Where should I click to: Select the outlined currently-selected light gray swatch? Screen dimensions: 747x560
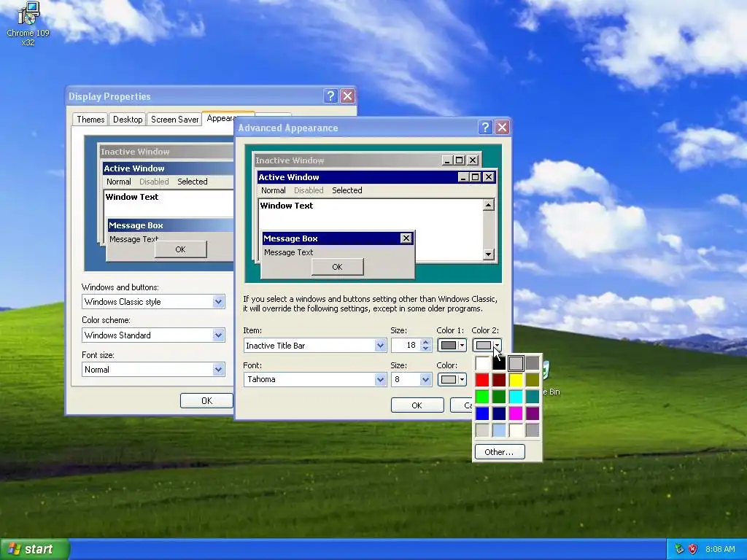point(516,363)
